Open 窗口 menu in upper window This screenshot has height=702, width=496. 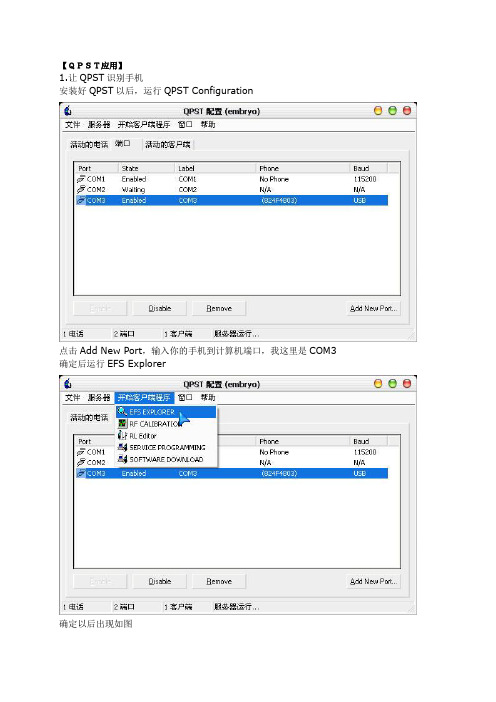point(185,124)
